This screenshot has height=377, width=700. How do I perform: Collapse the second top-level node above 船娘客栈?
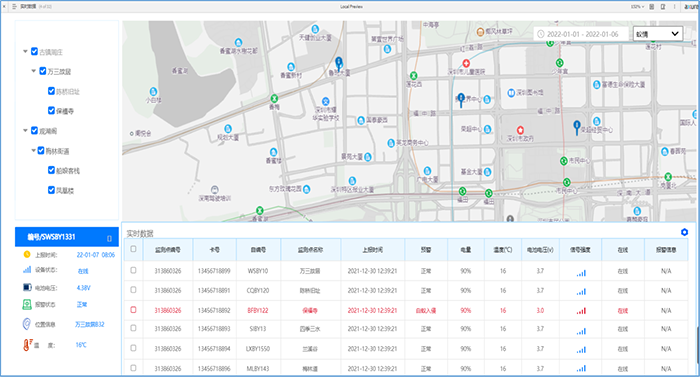point(25,130)
